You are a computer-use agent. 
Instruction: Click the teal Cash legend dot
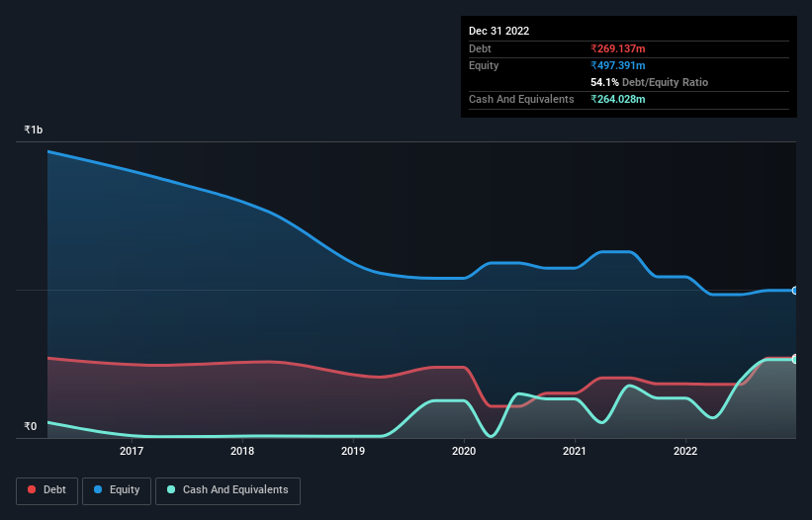(x=171, y=489)
